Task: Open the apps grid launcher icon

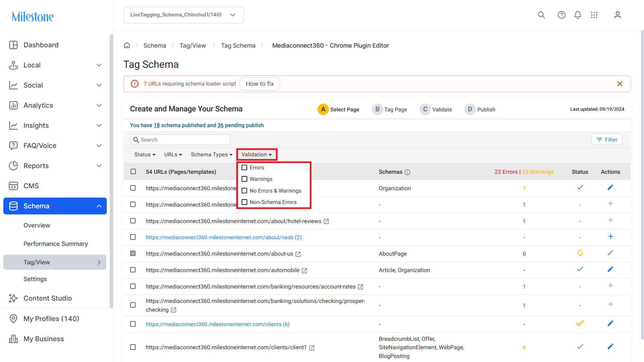Action: click(x=594, y=15)
